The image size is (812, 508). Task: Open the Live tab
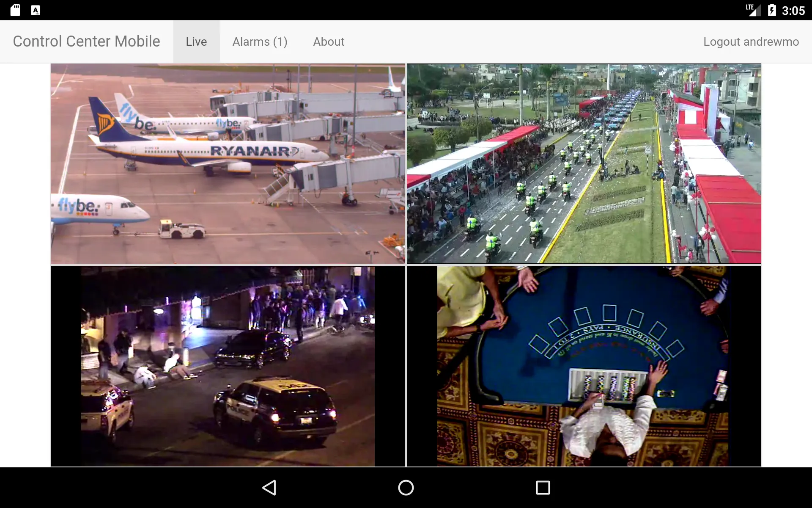click(196, 41)
